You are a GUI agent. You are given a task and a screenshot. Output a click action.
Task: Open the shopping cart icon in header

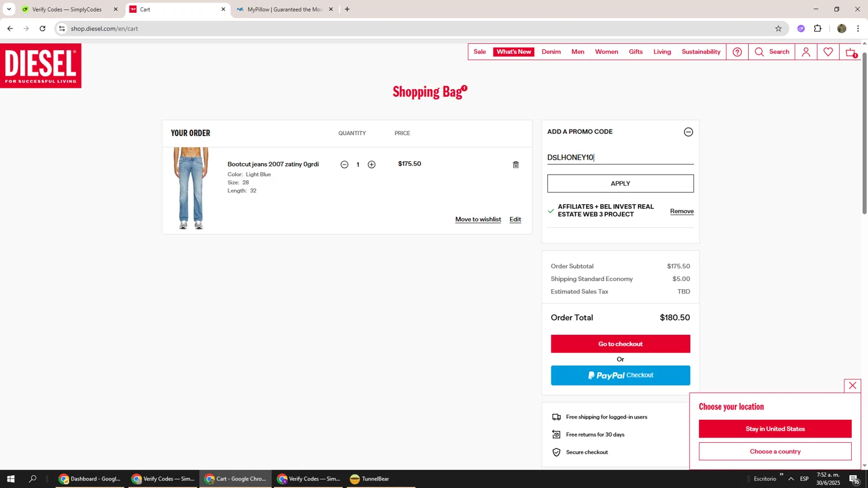click(x=851, y=53)
